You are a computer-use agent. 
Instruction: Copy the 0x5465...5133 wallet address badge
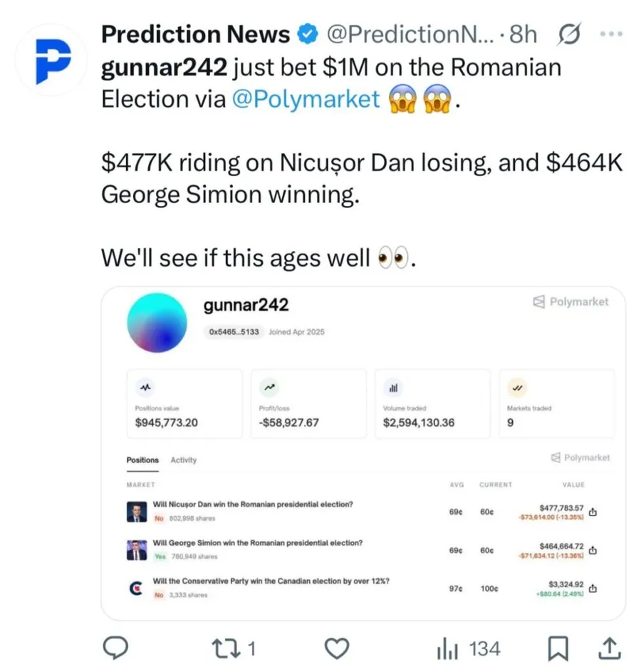coord(234,331)
